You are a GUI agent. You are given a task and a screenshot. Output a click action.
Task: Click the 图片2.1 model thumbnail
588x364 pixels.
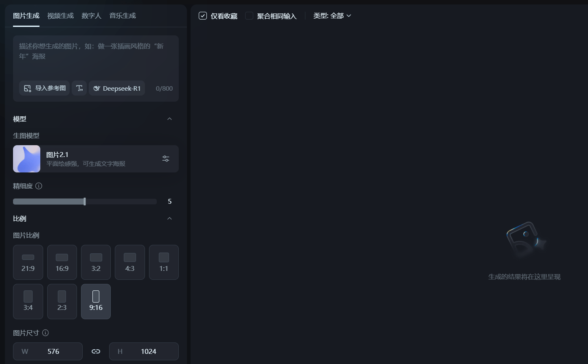[x=27, y=159]
